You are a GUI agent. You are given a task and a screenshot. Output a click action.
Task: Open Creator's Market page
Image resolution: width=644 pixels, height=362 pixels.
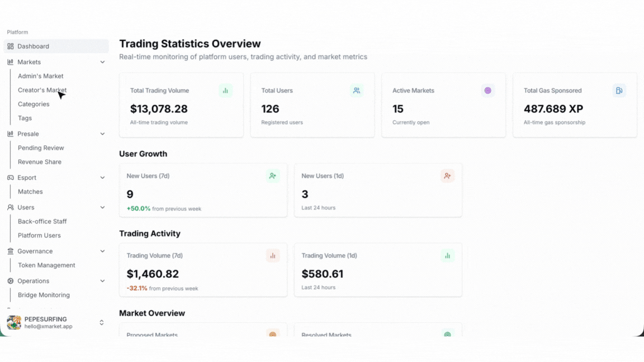tap(42, 90)
